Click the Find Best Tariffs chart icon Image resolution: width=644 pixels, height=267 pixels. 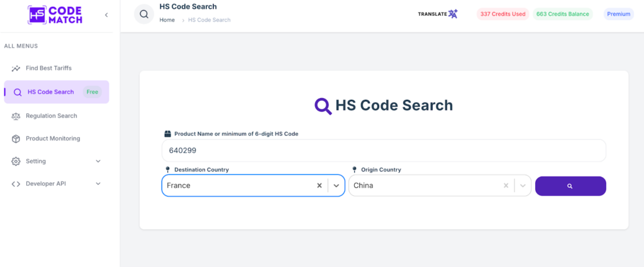tap(16, 68)
